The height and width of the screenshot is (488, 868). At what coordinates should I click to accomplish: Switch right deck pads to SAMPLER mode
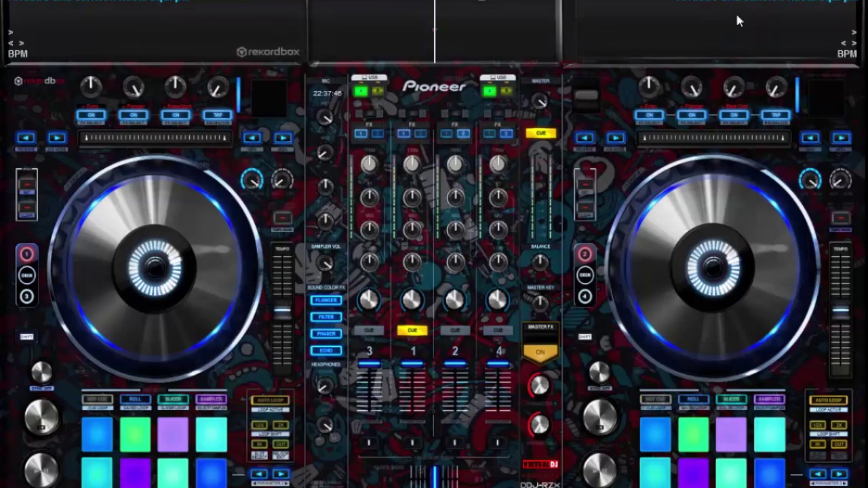pos(769,399)
